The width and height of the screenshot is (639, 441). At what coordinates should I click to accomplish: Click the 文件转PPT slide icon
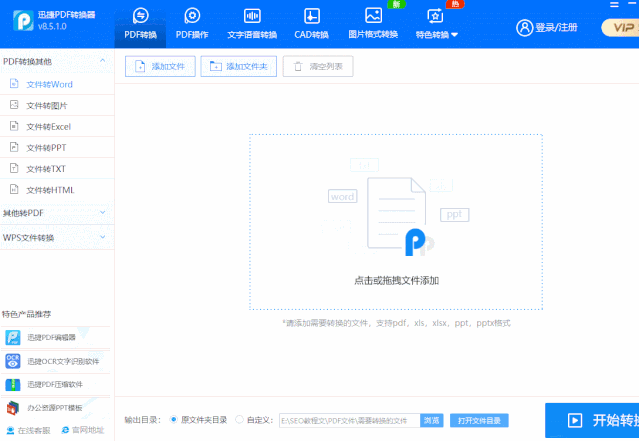coord(14,147)
